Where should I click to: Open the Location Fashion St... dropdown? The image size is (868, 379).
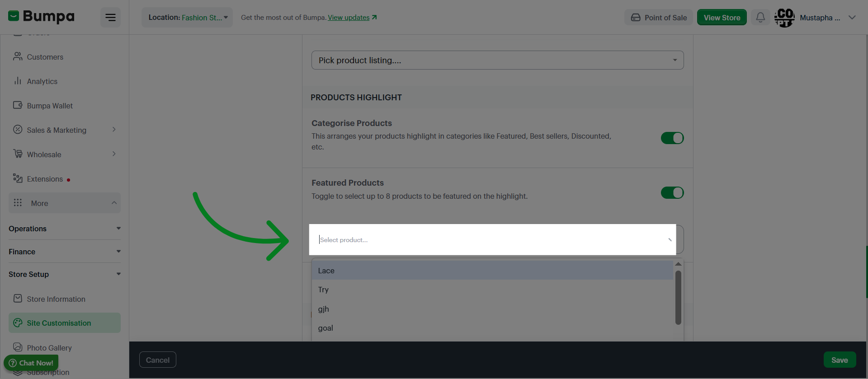(x=187, y=18)
